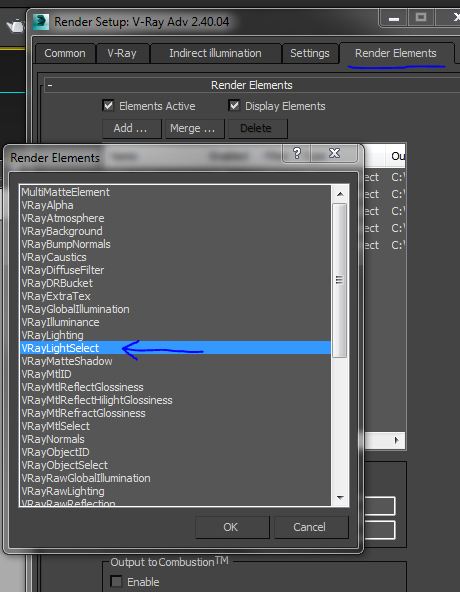Click the help question mark button
Screen dimensions: 460x592
tap(297, 153)
